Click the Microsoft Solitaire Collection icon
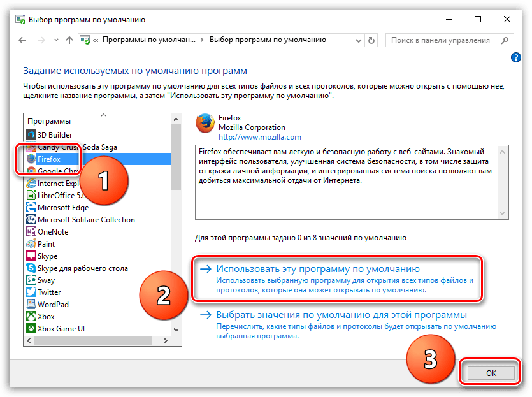 pos(31,220)
